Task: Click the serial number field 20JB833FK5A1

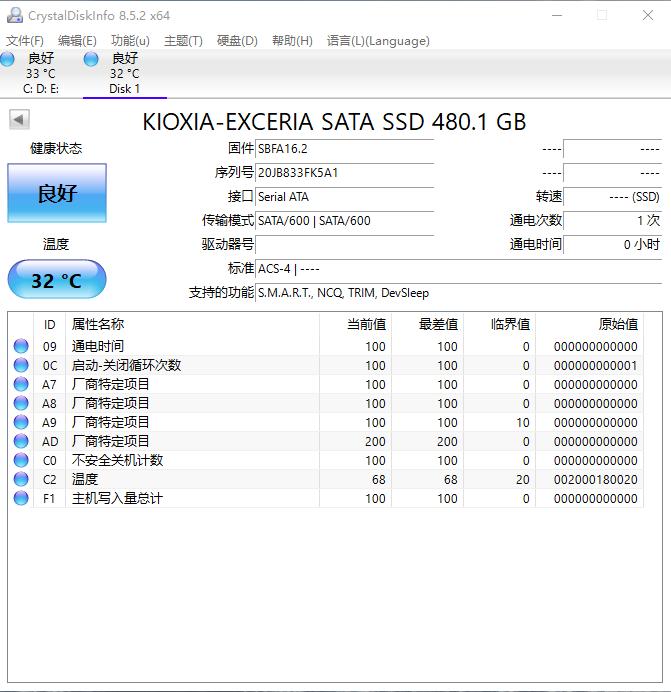Action: tap(345, 173)
